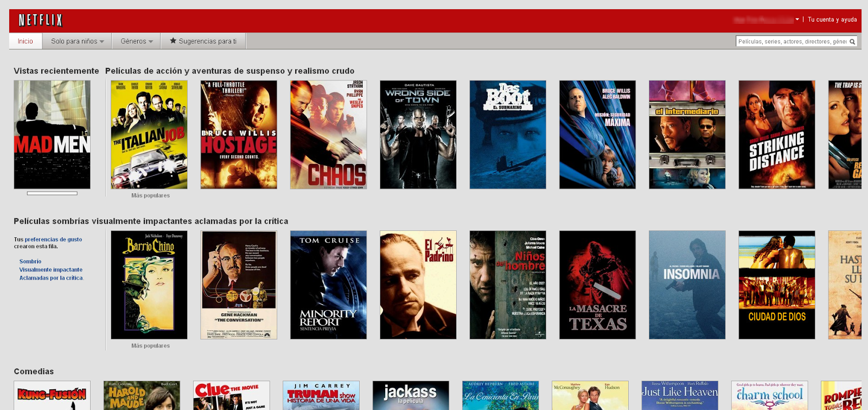The image size is (868, 410).
Task: Select the Truman Show poster
Action: (x=321, y=395)
